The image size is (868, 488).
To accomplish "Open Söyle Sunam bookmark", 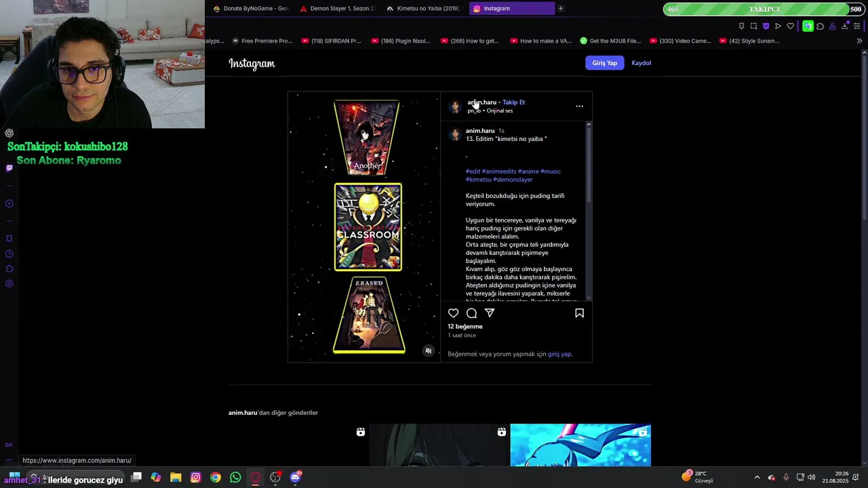I will pyautogui.click(x=749, y=41).
